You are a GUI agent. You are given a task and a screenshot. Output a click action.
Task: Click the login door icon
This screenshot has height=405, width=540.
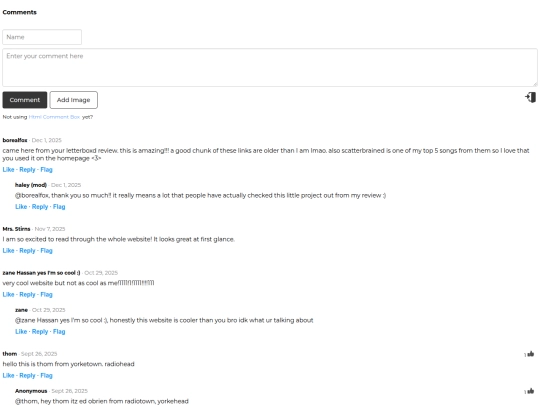(x=530, y=97)
